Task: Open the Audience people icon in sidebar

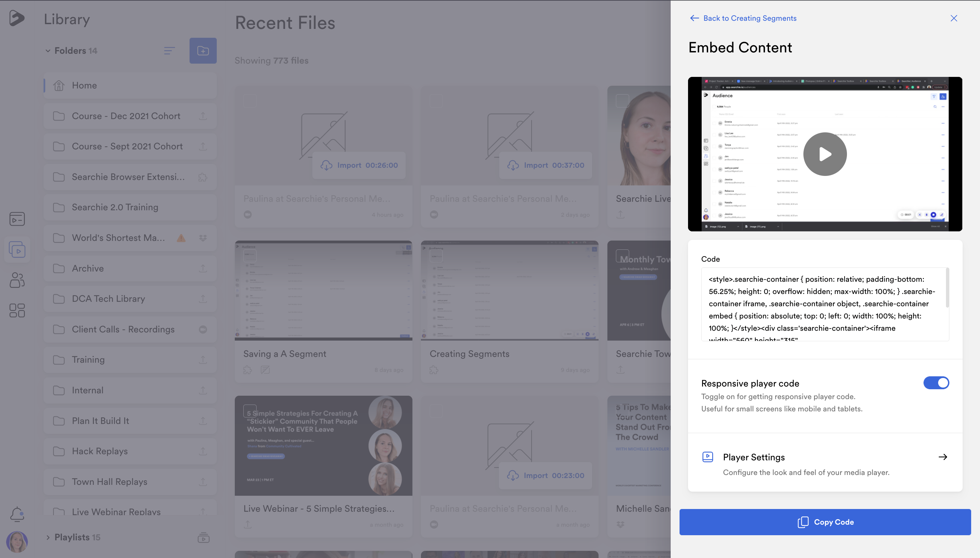Action: 17,280
